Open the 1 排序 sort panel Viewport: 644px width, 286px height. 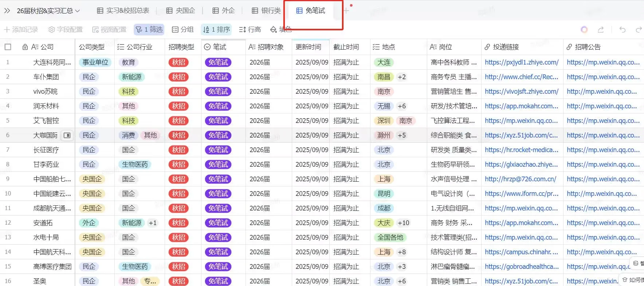click(216, 30)
